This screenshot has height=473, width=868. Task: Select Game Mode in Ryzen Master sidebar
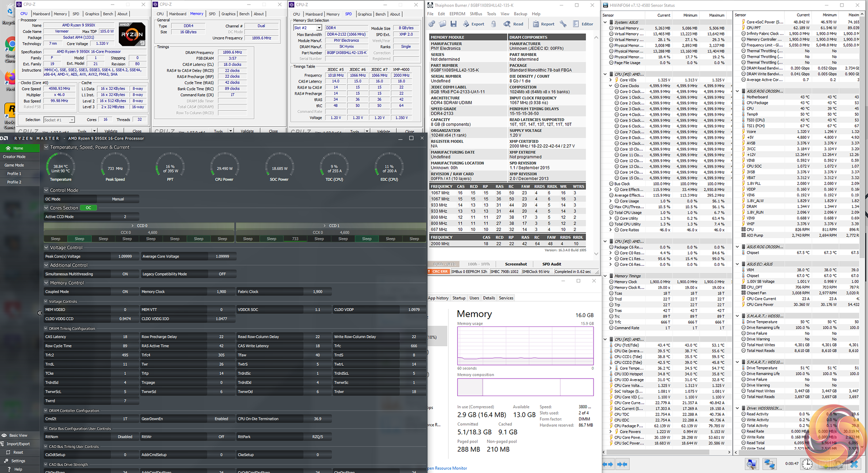14,165
